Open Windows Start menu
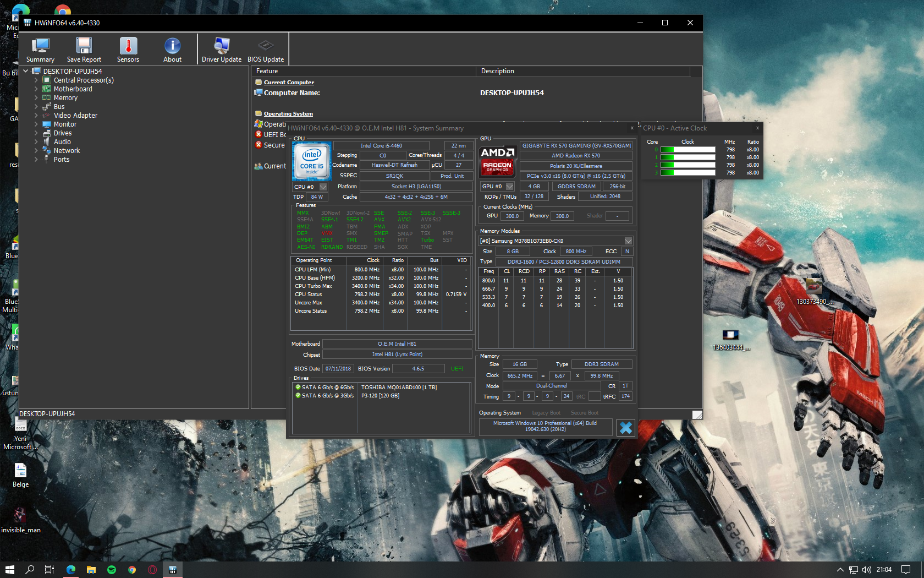This screenshot has height=578, width=924. click(9, 570)
